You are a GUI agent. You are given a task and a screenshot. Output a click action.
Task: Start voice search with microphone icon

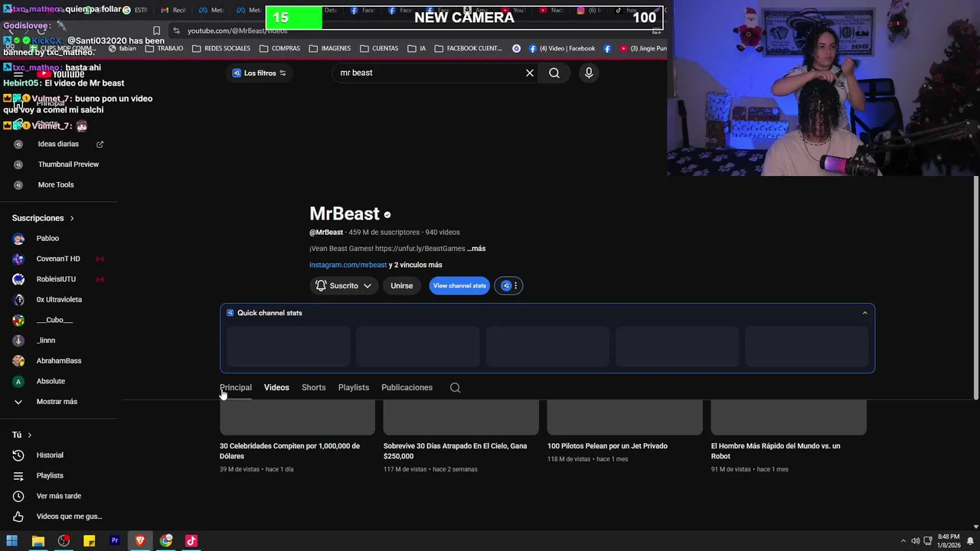coord(589,73)
